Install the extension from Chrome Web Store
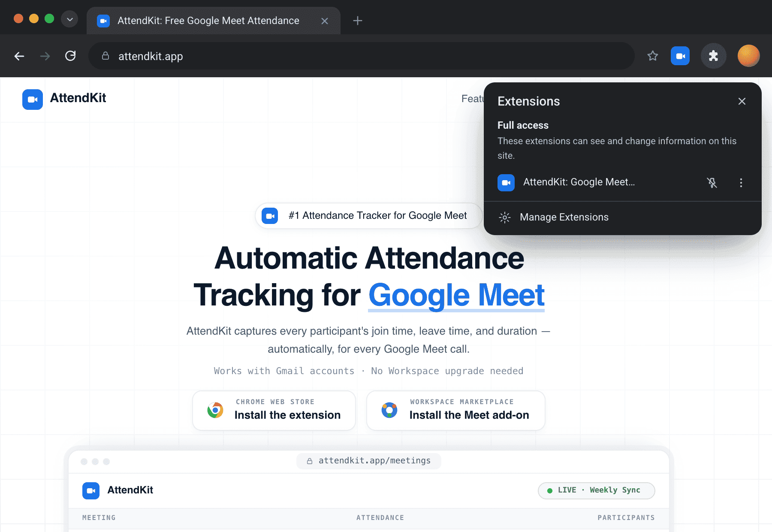 (x=274, y=411)
